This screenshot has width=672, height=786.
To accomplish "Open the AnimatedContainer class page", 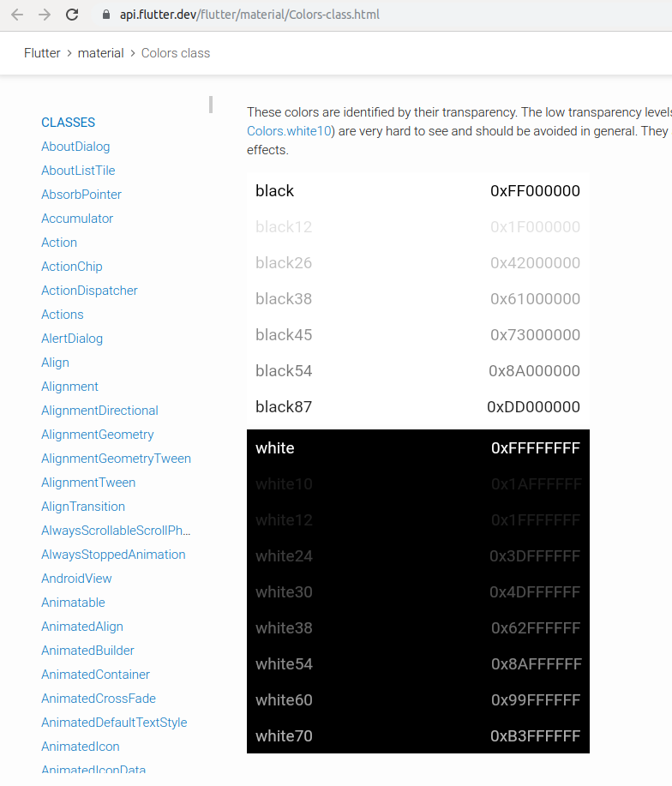I will pos(95,675).
